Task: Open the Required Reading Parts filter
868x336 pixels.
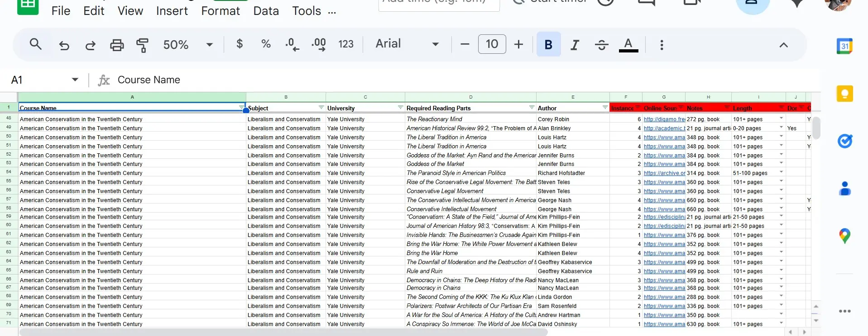Action: point(532,107)
